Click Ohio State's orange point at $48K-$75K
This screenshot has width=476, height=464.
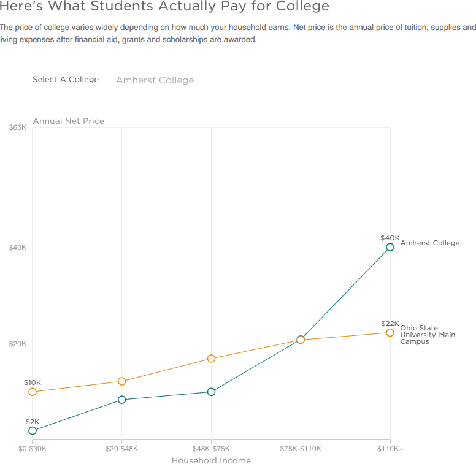point(211,359)
